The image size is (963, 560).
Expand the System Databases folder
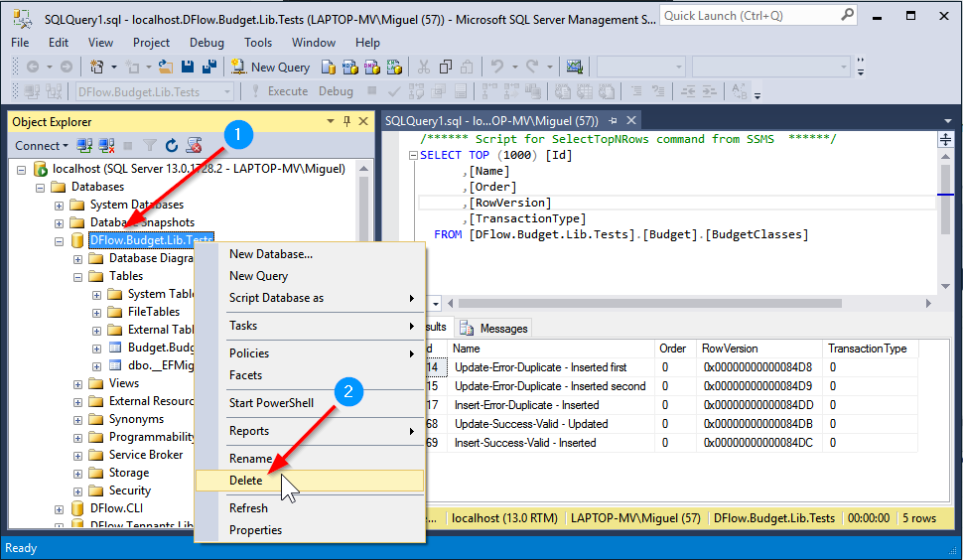point(59,206)
